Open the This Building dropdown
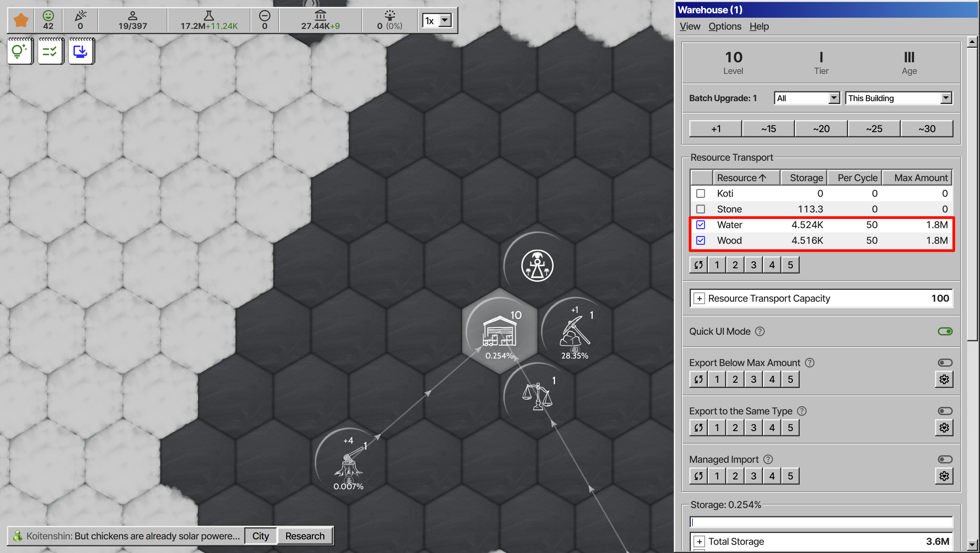 (899, 98)
